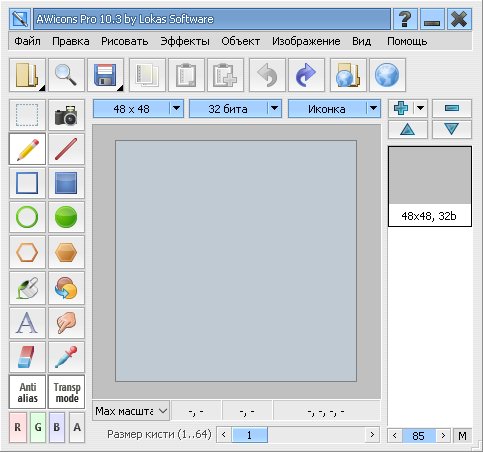Click the globe with folder icon
Image resolution: width=483 pixels, height=452 pixels.
348,75
